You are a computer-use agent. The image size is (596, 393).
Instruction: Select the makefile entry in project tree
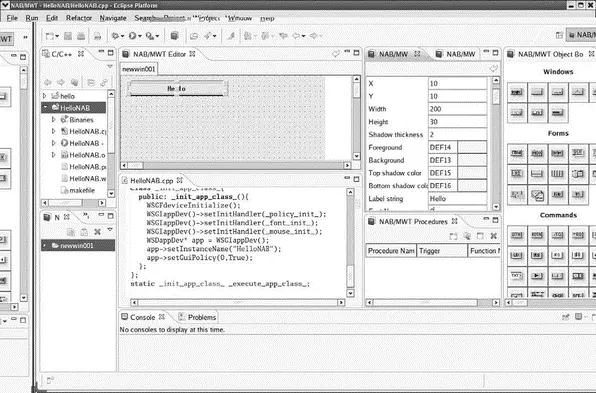tap(78, 190)
